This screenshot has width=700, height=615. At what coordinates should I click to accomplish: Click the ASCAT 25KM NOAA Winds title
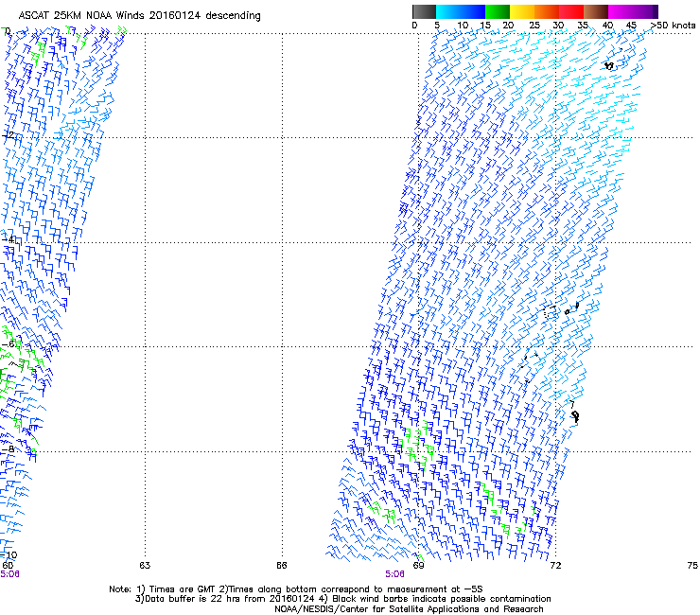click(139, 16)
